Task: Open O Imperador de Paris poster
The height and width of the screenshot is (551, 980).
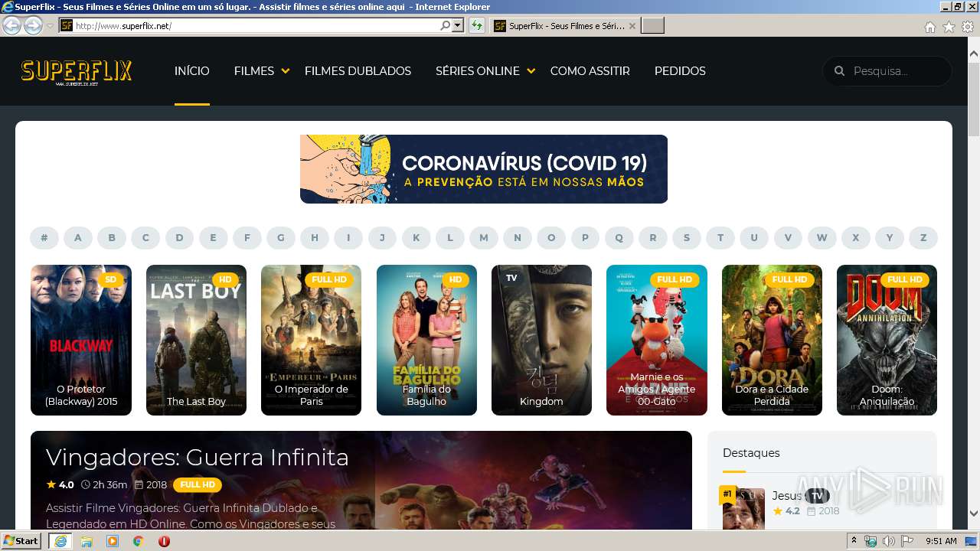Action: click(x=311, y=340)
